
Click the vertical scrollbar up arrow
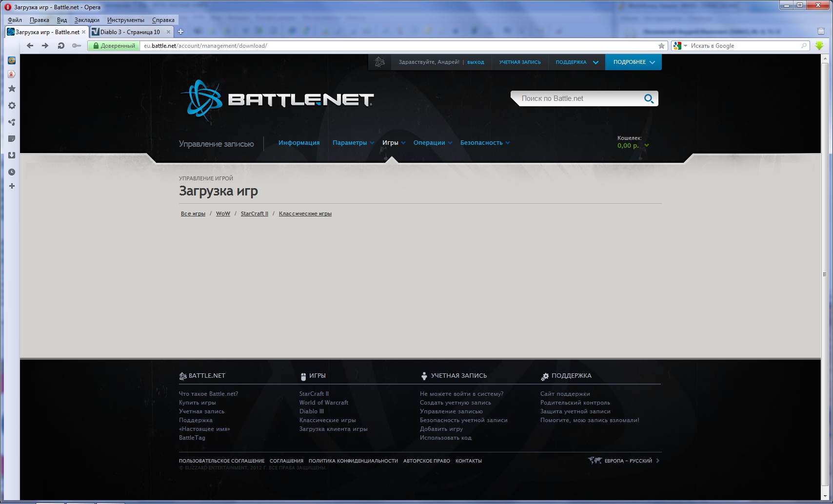point(825,59)
